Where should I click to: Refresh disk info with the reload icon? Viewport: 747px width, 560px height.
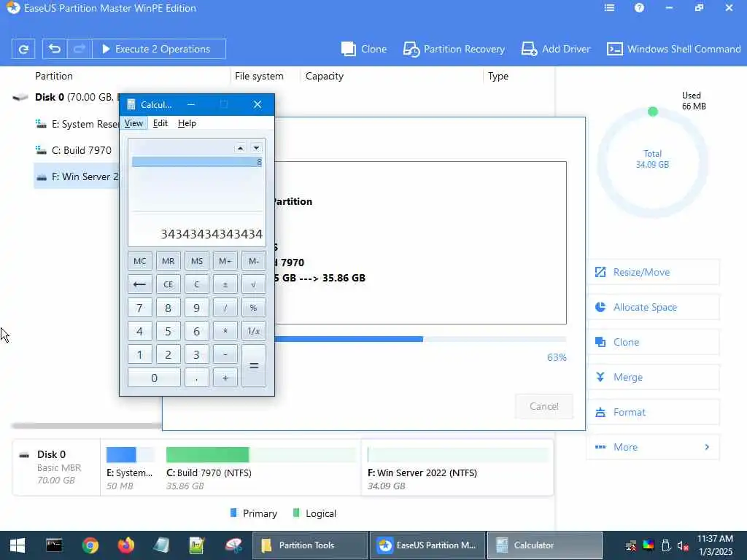tap(23, 49)
